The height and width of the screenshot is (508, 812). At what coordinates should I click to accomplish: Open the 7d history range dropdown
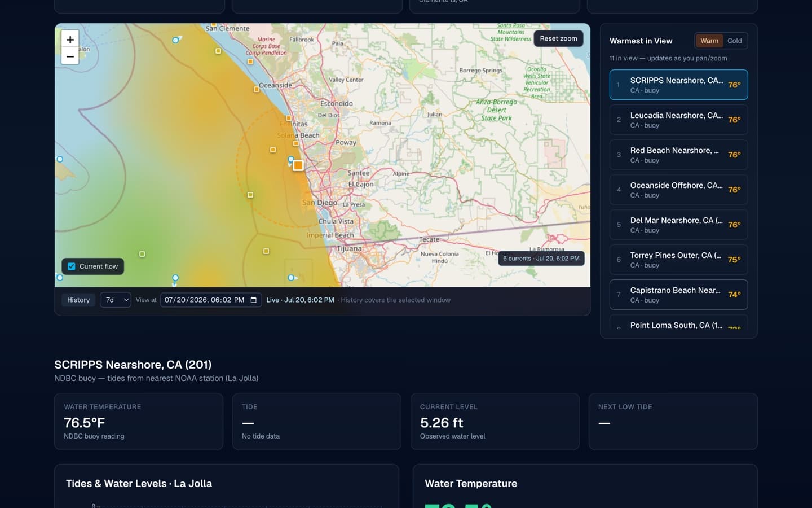click(116, 300)
